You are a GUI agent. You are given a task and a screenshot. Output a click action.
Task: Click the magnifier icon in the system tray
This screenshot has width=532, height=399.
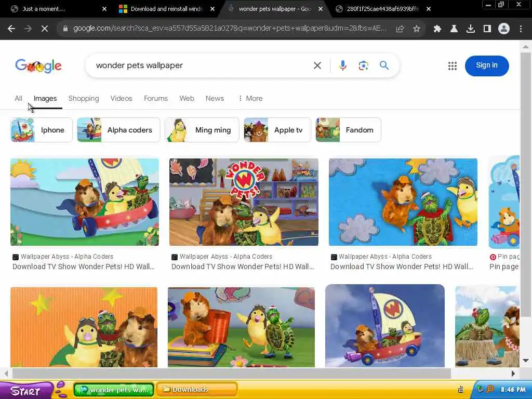click(x=490, y=389)
